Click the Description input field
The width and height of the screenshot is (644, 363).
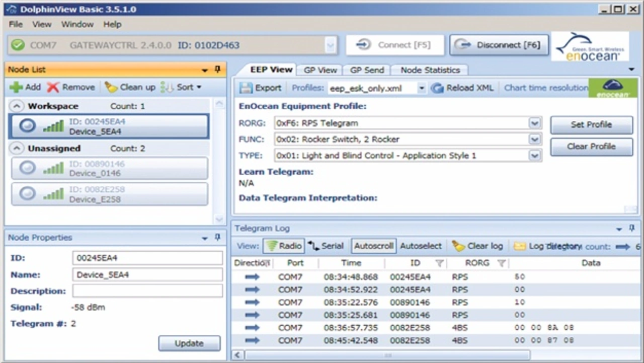click(147, 291)
